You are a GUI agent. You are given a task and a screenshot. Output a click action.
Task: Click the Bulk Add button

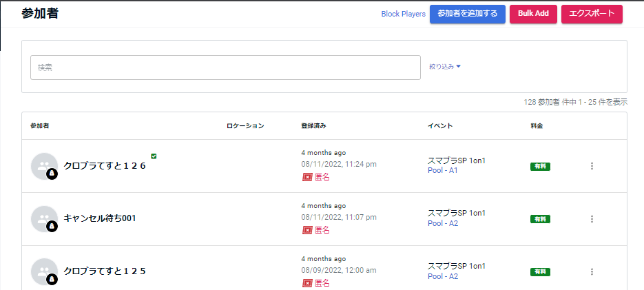click(x=533, y=14)
